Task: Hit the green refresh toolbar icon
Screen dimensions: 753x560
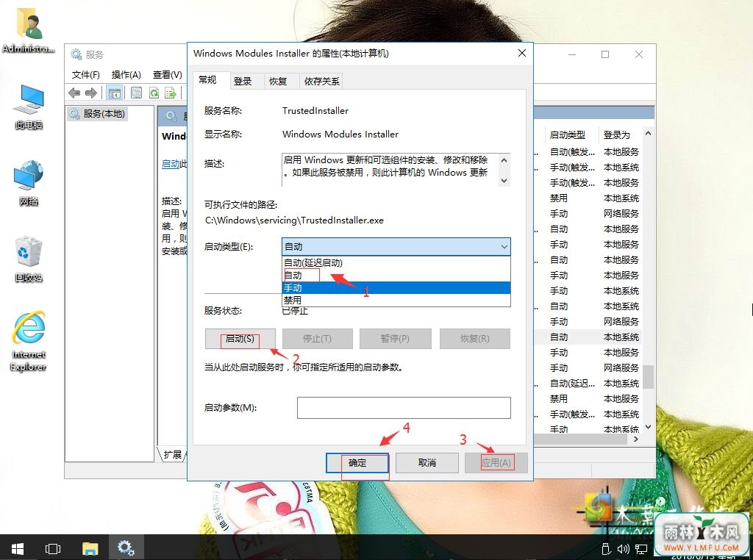Action: tap(154, 93)
